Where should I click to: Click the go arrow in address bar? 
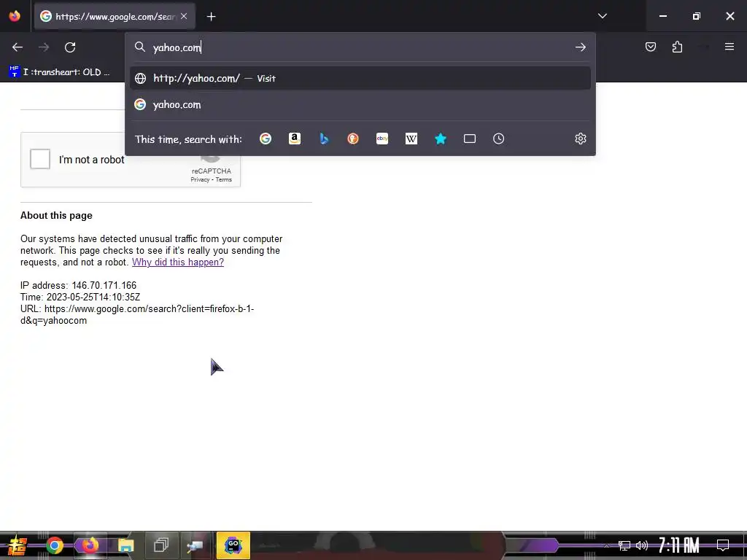580,47
